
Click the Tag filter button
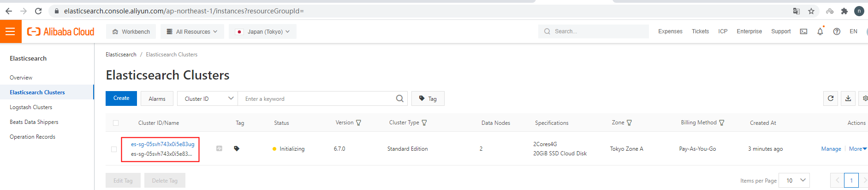(428, 98)
